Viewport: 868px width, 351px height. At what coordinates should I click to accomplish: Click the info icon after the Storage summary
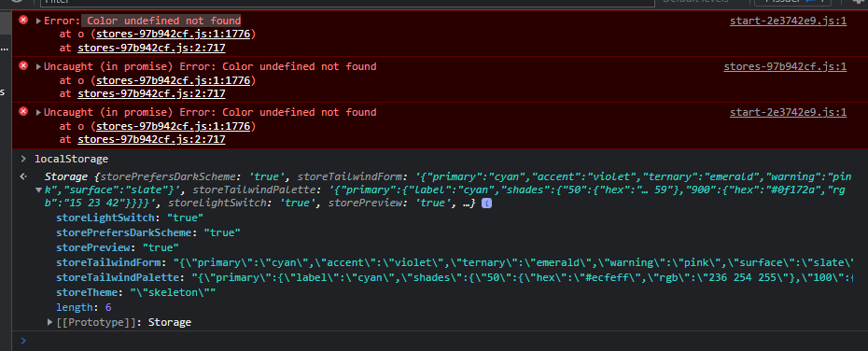pos(486,204)
